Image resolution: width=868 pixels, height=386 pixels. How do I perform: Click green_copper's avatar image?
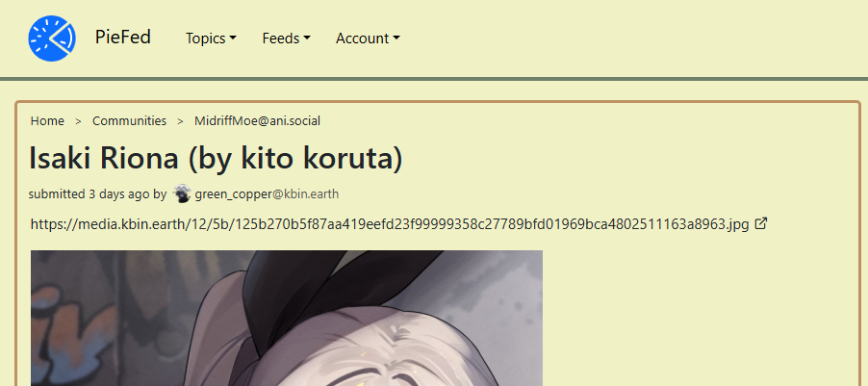tap(182, 193)
